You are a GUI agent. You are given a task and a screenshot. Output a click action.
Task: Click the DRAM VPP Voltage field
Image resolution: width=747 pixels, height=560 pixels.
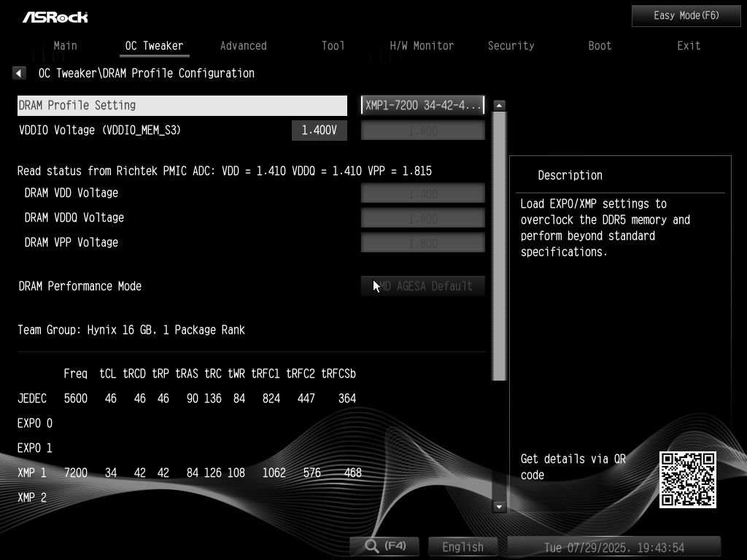422,242
